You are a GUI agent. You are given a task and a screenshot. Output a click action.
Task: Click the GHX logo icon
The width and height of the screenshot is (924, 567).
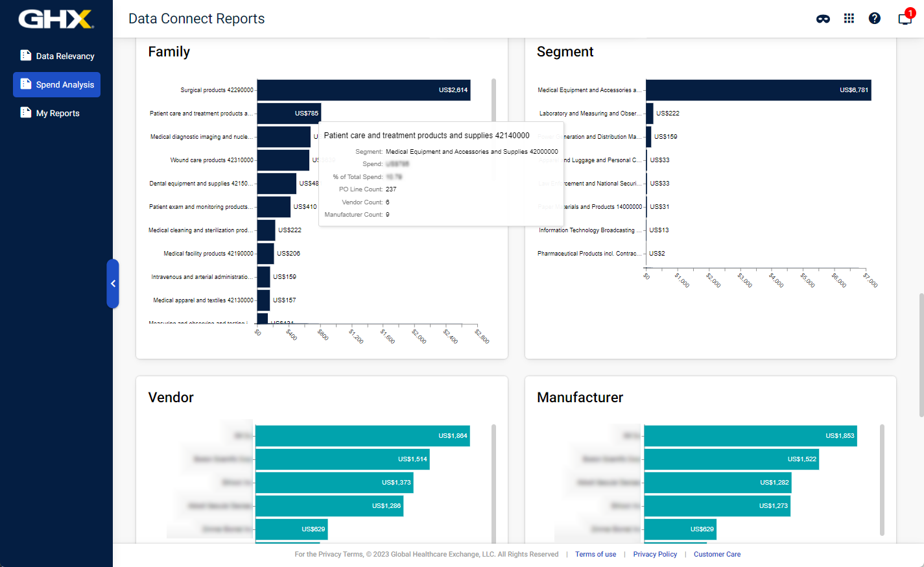56,18
